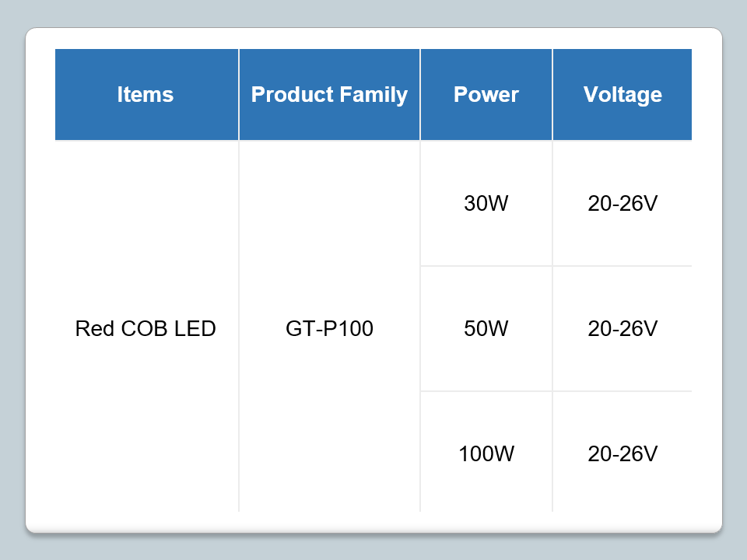This screenshot has width=747, height=560.
Task: Click horizontal line between 50W and 100W rows
Action: click(x=556, y=391)
